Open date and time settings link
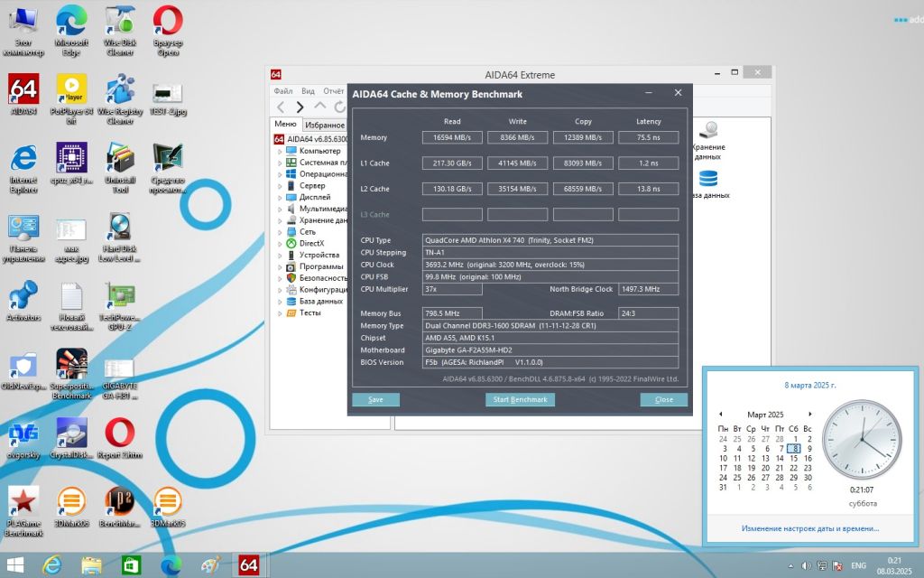 coord(810,528)
